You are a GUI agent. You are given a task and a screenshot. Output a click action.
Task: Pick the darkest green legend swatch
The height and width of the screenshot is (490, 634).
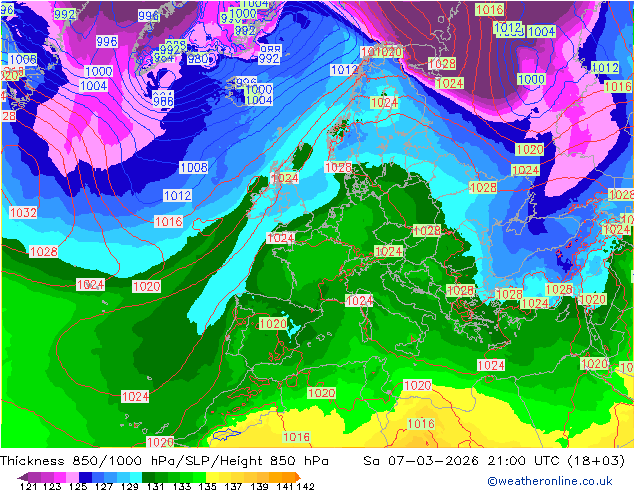coord(148,477)
